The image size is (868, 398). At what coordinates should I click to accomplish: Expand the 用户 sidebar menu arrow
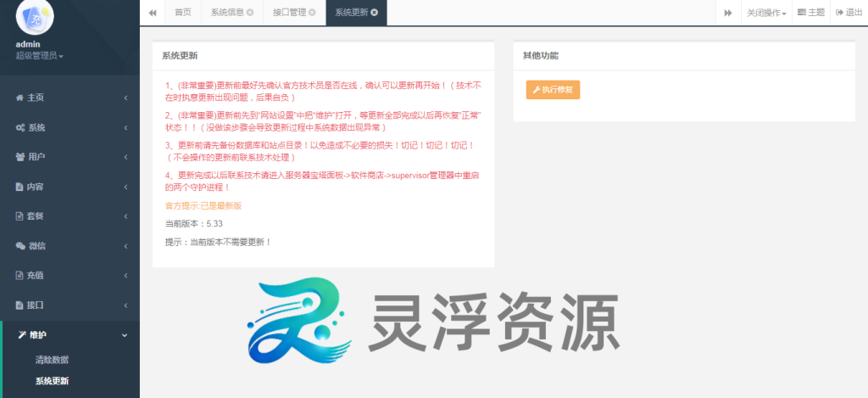(x=125, y=157)
